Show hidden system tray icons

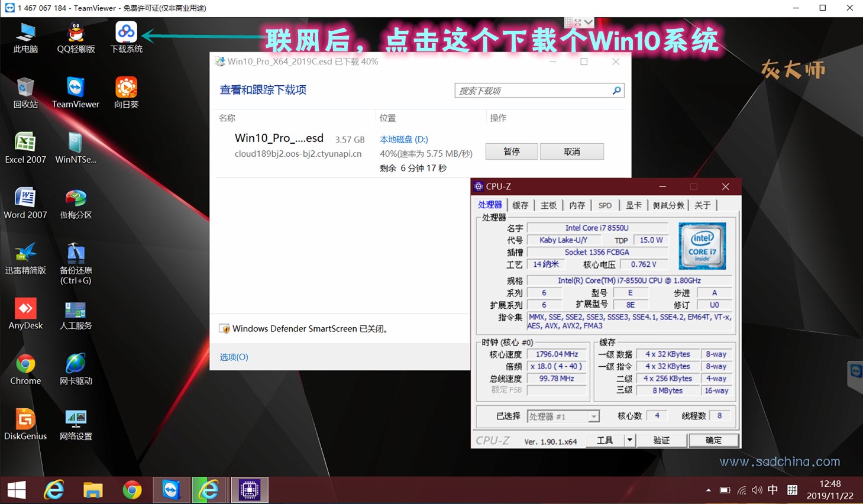pyautogui.click(x=709, y=490)
